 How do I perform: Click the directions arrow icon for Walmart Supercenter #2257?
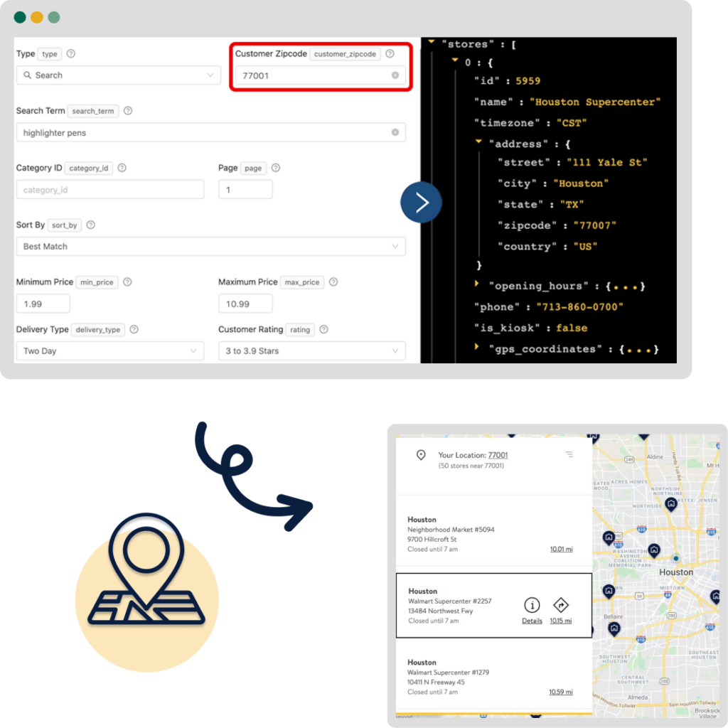[561, 605]
